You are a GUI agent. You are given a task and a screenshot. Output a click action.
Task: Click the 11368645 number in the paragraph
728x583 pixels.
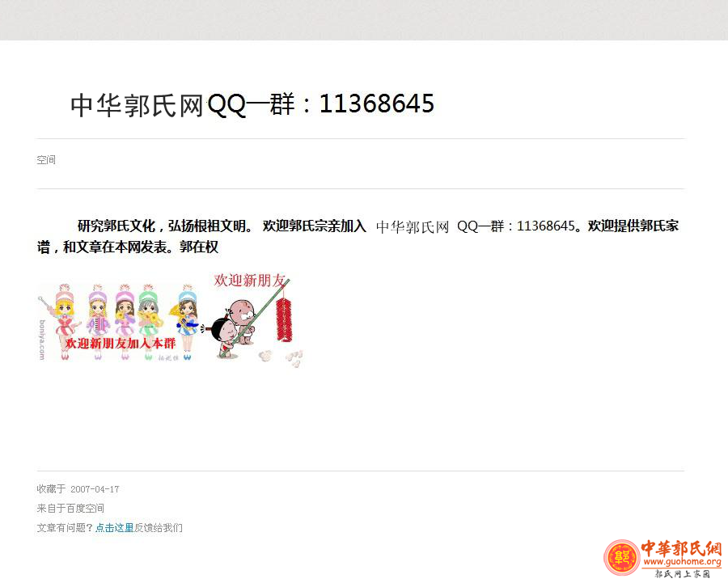click(545, 226)
